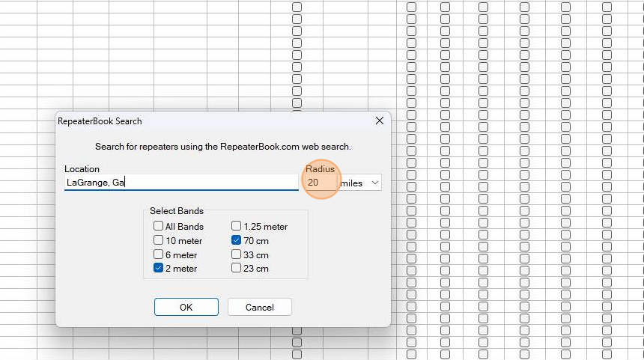Screen dimensions: 644x360
Task: Toggle the 33 cm band checkbox
Action: pyautogui.click(x=236, y=254)
